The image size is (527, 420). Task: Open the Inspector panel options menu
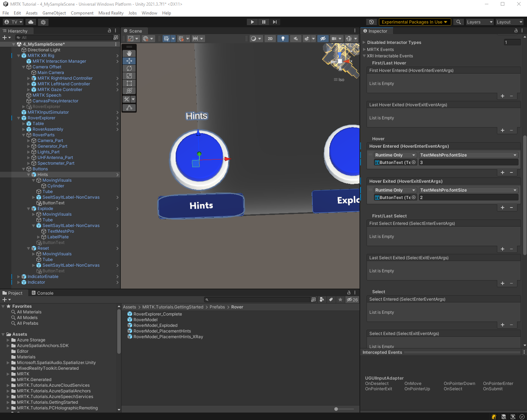522,31
